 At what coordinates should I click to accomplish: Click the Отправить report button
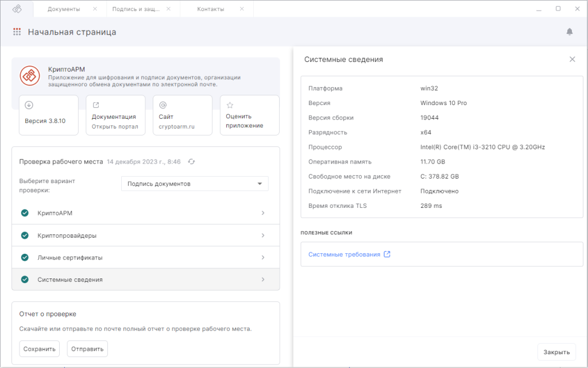tap(87, 349)
